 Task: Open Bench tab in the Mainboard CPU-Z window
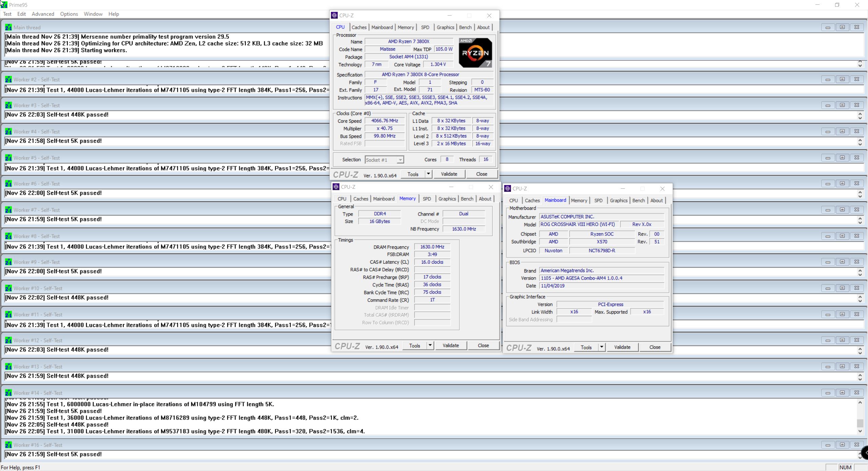click(638, 201)
